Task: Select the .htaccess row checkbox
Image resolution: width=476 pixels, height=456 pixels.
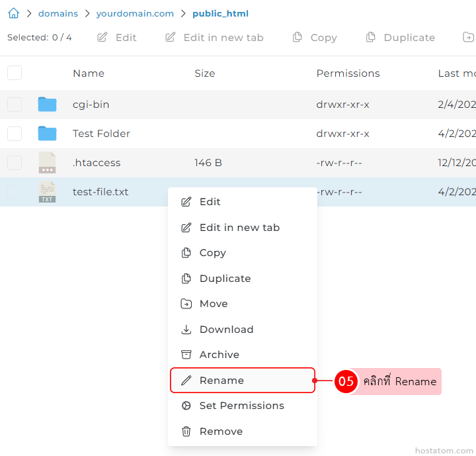Action: 15,163
